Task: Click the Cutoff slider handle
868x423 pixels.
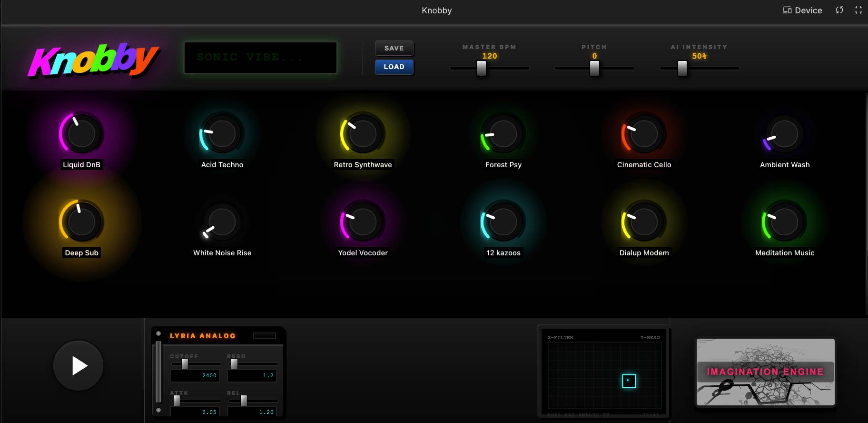Action: (185, 364)
